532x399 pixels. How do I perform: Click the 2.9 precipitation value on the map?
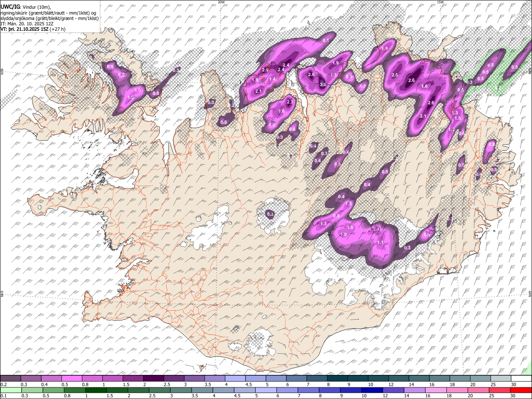265,70
